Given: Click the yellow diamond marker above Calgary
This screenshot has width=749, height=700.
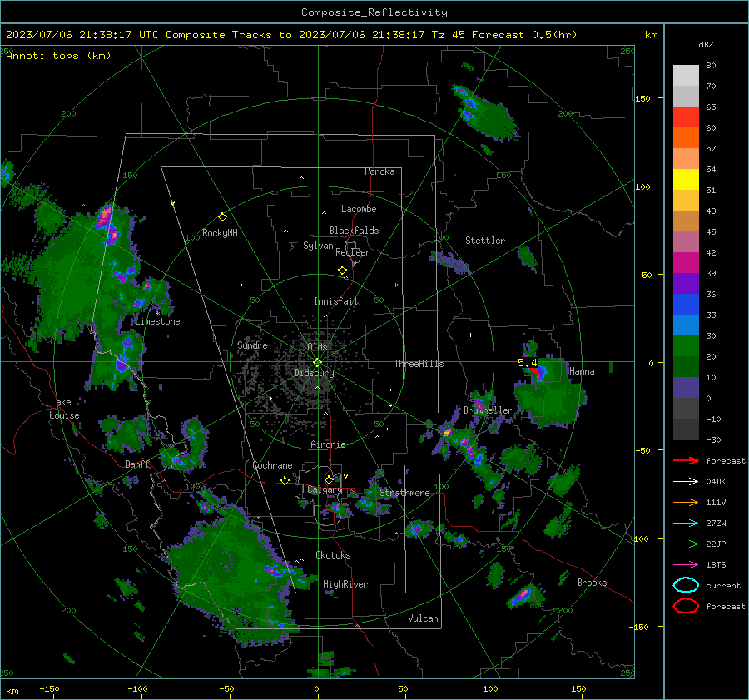Looking at the screenshot, I should 329,479.
